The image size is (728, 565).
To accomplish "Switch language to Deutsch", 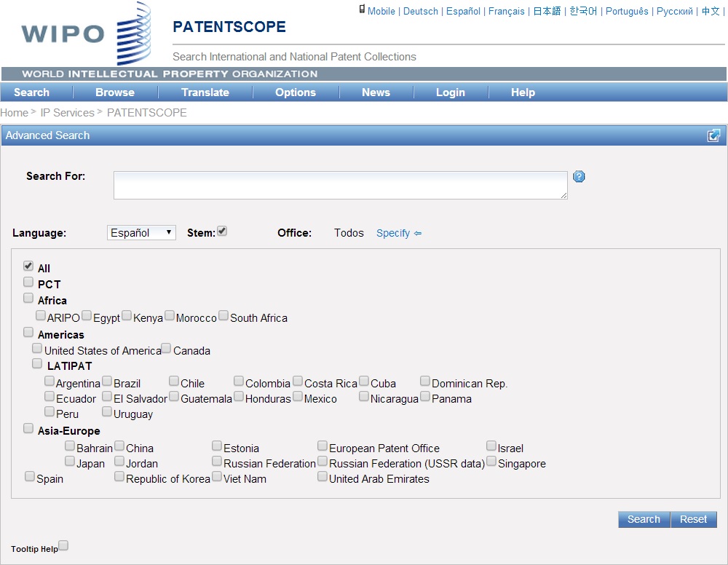I will tap(421, 11).
